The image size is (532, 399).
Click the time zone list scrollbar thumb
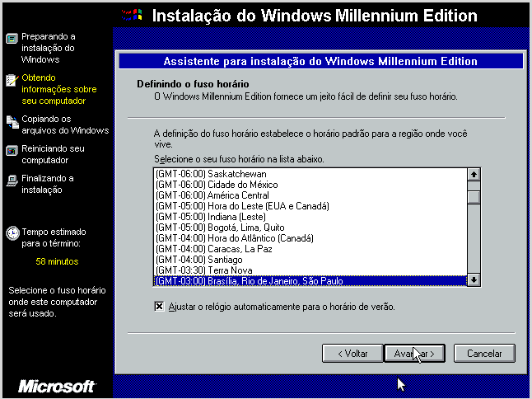(x=474, y=197)
